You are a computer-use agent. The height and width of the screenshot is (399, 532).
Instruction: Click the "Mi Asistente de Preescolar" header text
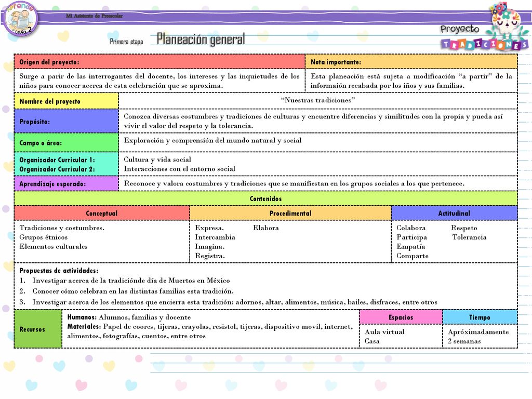click(x=95, y=16)
